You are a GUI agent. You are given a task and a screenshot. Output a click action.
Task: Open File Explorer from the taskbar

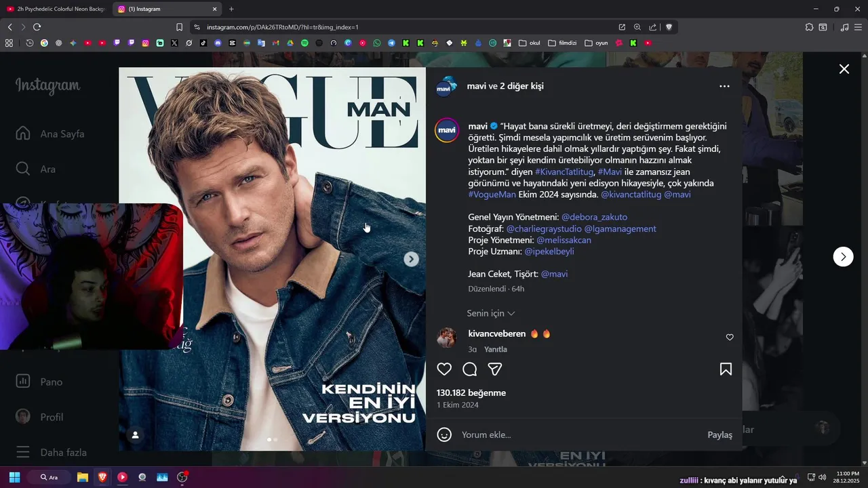pyautogui.click(x=82, y=477)
